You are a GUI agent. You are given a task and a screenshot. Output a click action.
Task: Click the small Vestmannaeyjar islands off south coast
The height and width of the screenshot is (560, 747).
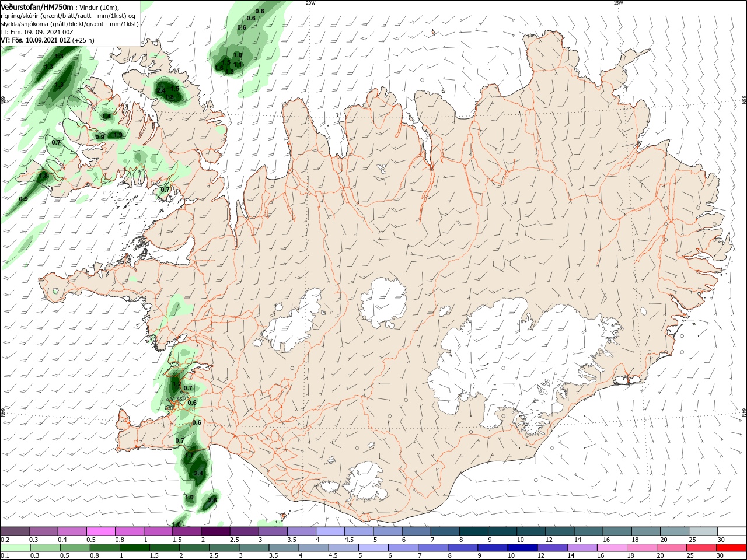(x=284, y=516)
